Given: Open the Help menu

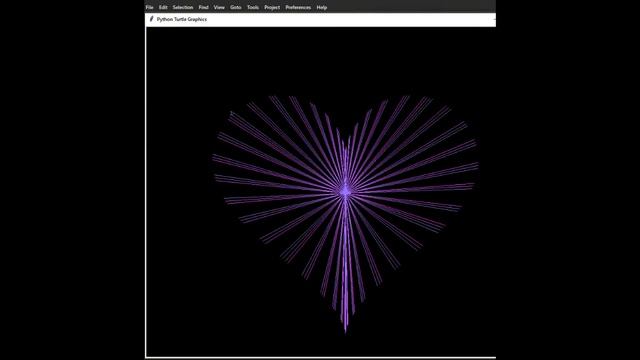Looking at the screenshot, I should [x=322, y=7].
